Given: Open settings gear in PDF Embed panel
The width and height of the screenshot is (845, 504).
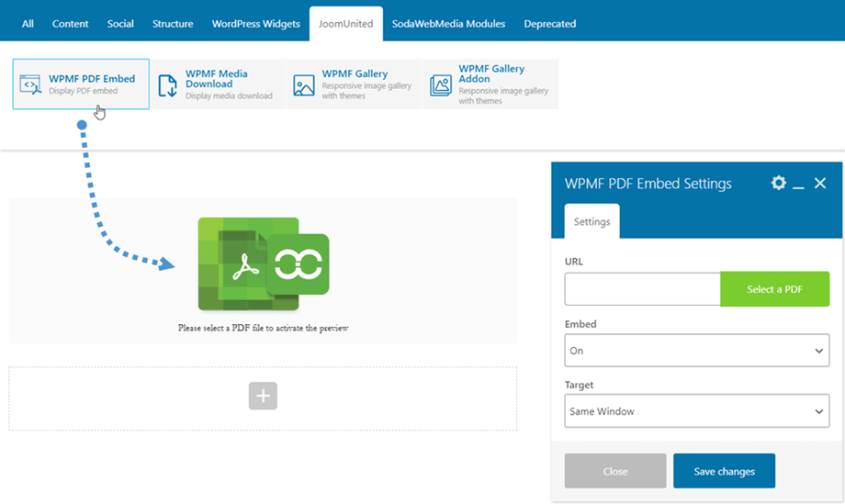Looking at the screenshot, I should [x=778, y=184].
